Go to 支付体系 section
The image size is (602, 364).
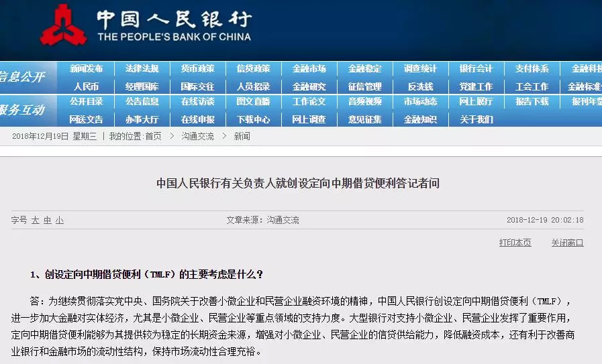point(532,68)
